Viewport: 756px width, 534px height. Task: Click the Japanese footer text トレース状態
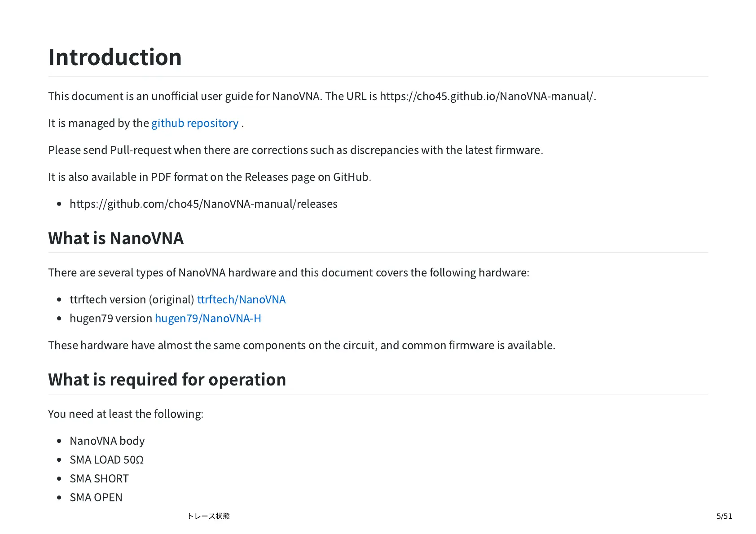pos(208,516)
